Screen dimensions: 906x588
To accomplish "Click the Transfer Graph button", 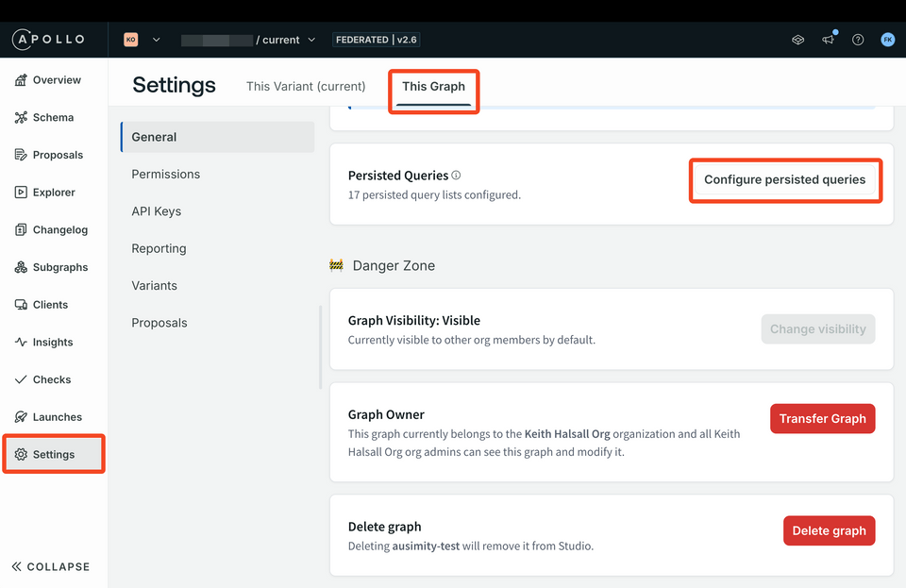I will click(823, 419).
